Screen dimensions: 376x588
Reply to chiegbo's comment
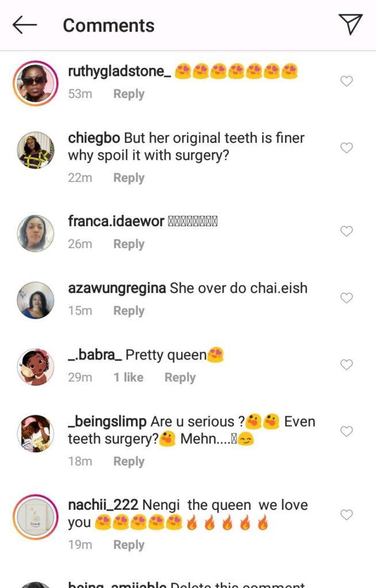(129, 178)
